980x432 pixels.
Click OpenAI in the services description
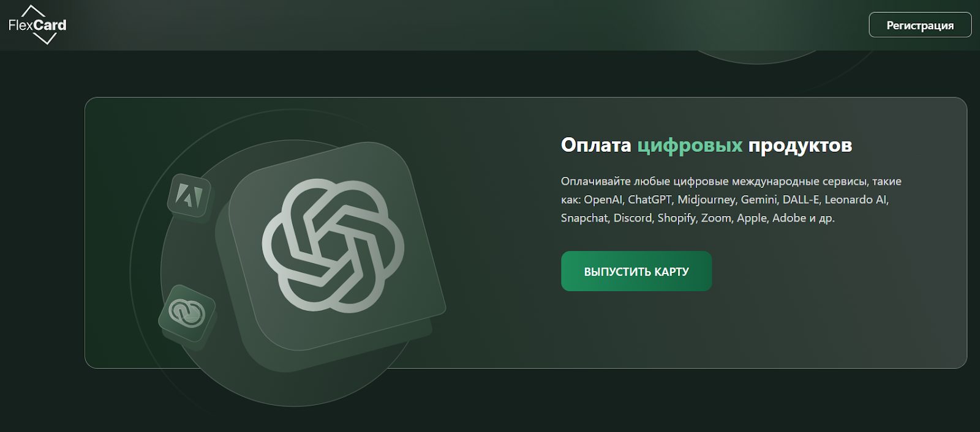pos(603,199)
